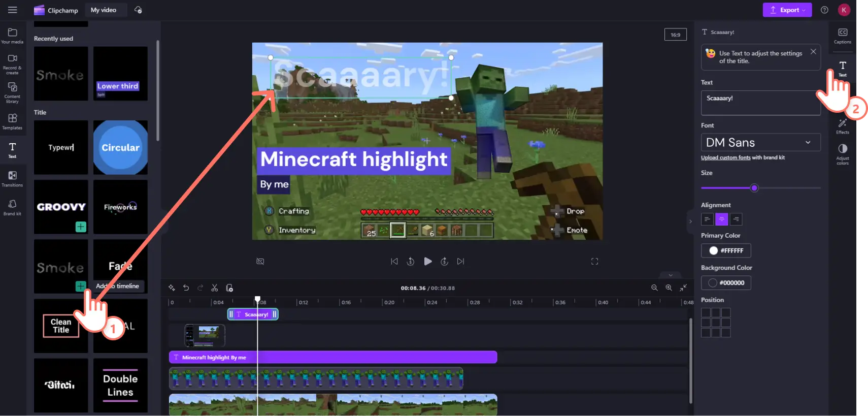Align text to the center

pos(721,219)
